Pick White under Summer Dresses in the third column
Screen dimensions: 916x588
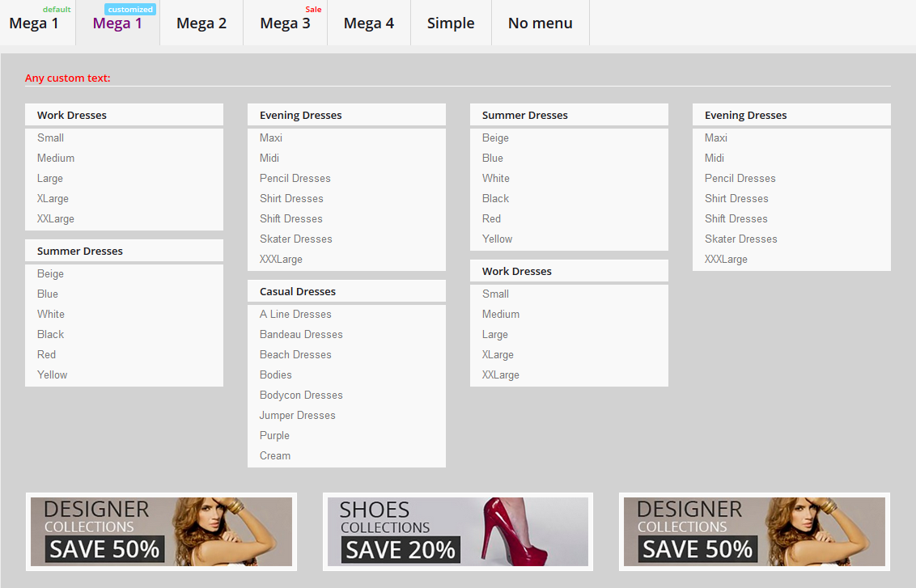point(496,178)
